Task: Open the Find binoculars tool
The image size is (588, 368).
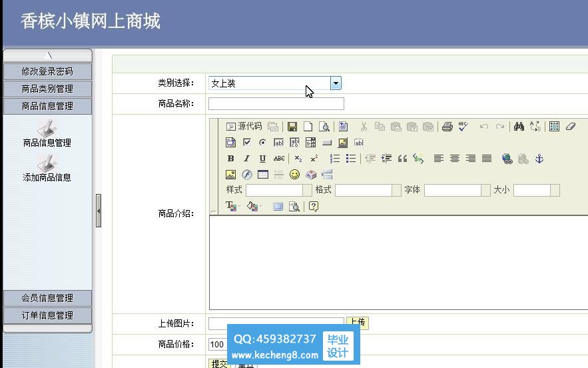Action: coord(519,127)
